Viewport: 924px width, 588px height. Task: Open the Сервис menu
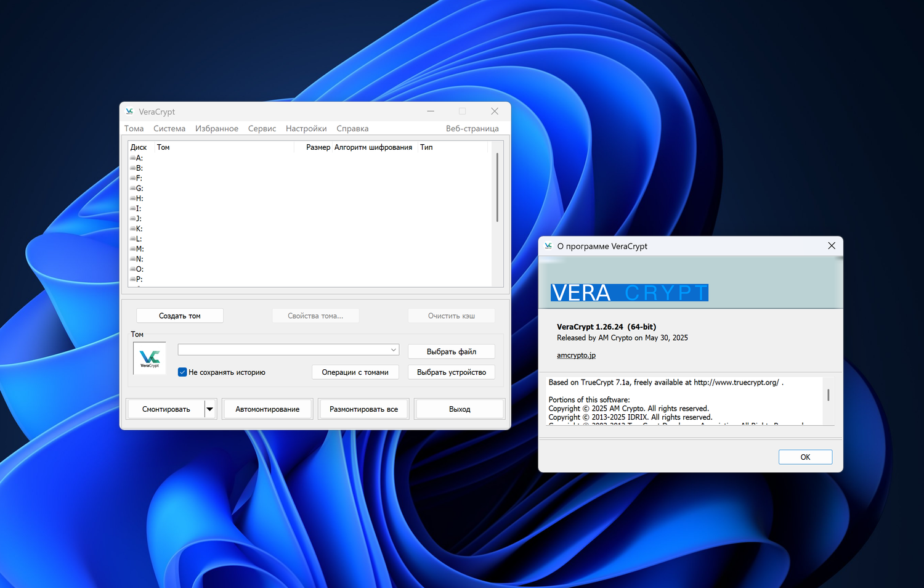(262, 129)
